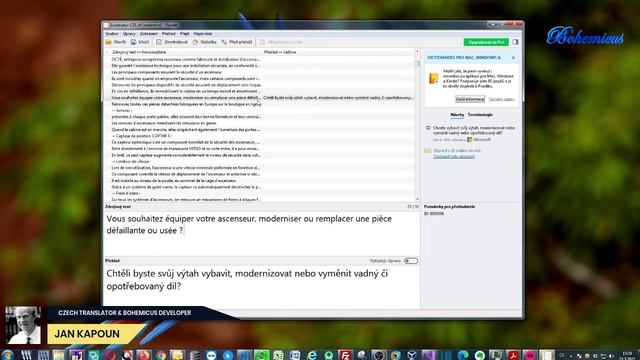Click the Další informace button
640x360 pixels.
[x=470, y=99]
